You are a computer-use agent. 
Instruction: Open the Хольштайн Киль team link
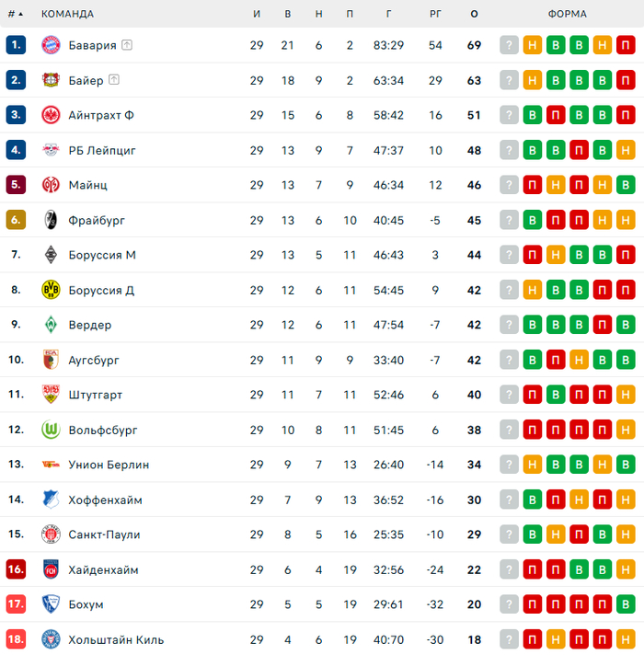116,639
